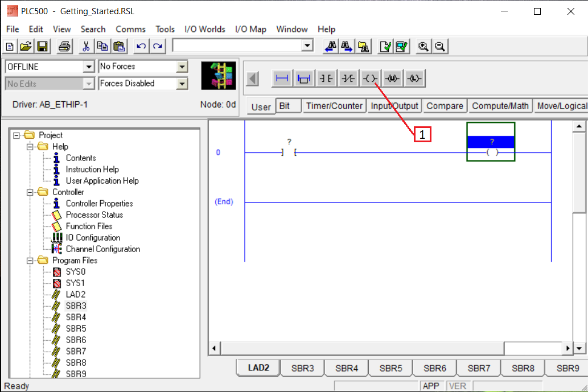The width and height of the screenshot is (588, 392).
Task: Click the ladder horizontal scroll right arrow
Action: 568,348
